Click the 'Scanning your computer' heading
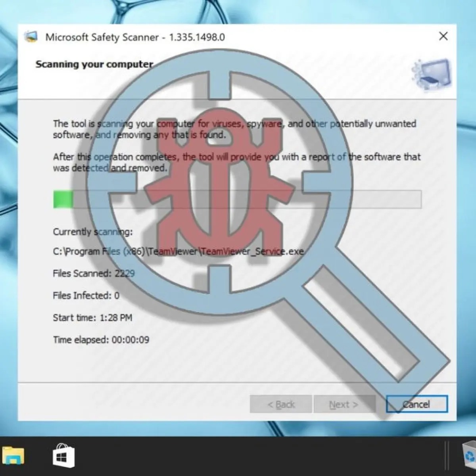 click(x=94, y=64)
